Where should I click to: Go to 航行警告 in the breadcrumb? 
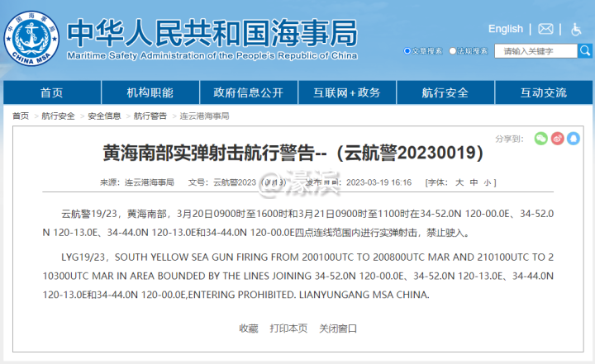pos(150,116)
